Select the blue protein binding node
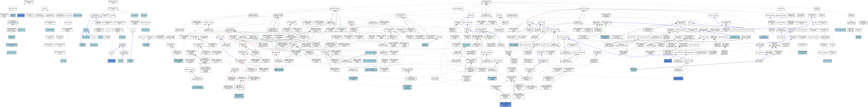The width and height of the screenshot is (868, 107). click(x=21, y=15)
